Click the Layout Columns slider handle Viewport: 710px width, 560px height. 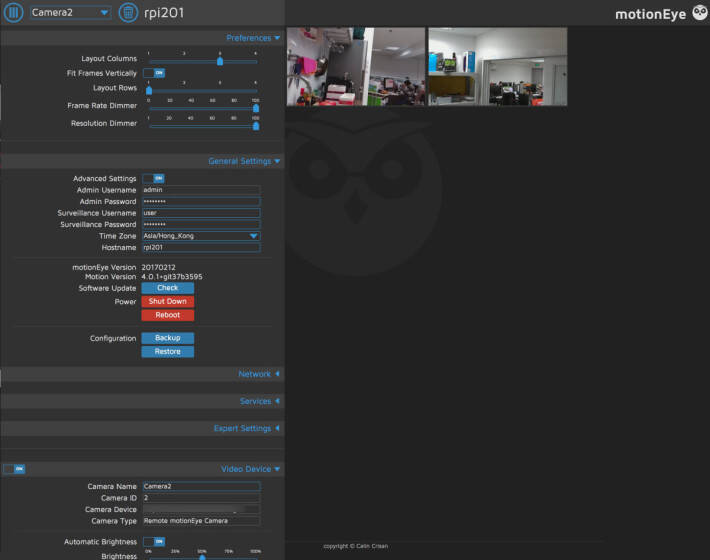[220, 61]
